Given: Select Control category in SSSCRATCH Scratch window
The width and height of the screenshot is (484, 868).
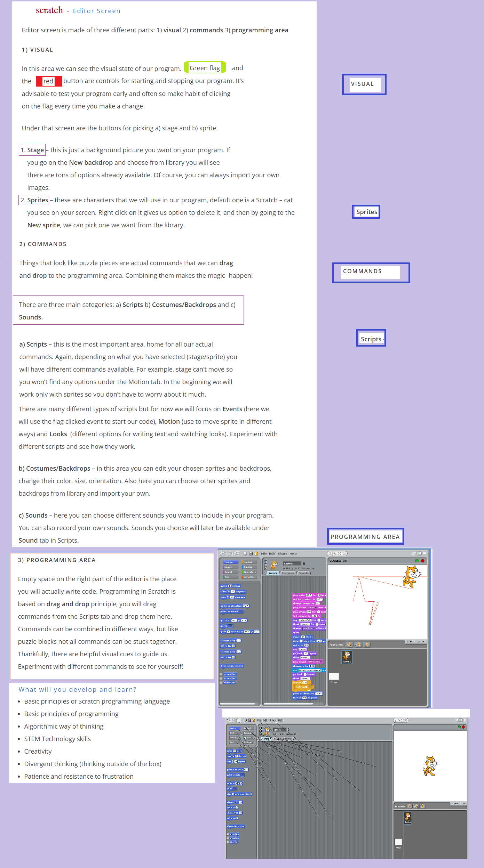Looking at the screenshot, I should (249, 562).
